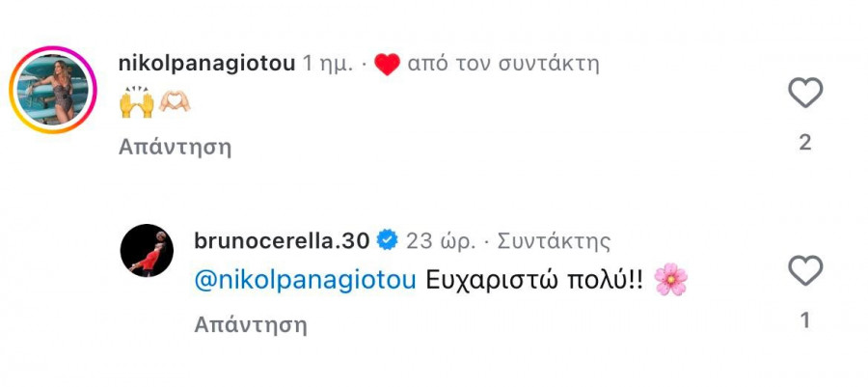This screenshot has height=387, width=868.
Task: View the 2 likes on the first comment
Action: pos(805,143)
